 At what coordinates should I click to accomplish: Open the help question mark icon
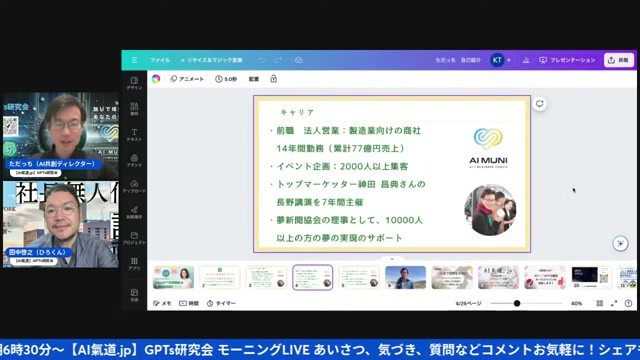point(628,303)
